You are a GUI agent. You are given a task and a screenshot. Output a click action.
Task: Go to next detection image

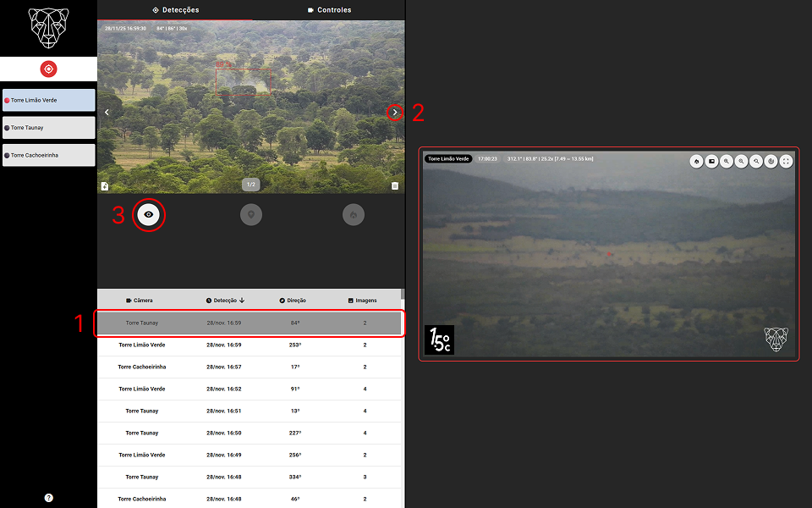(x=394, y=112)
